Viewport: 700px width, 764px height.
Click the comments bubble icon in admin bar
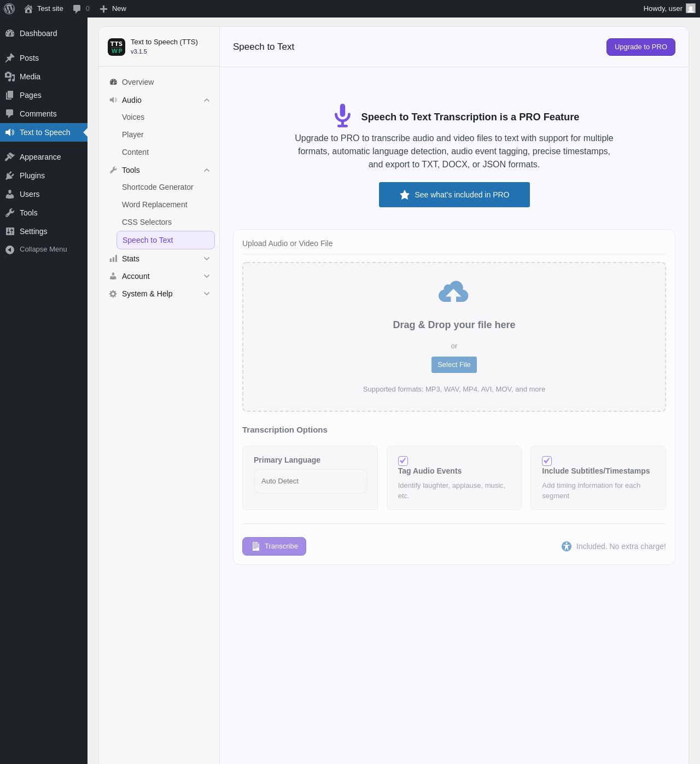point(77,9)
